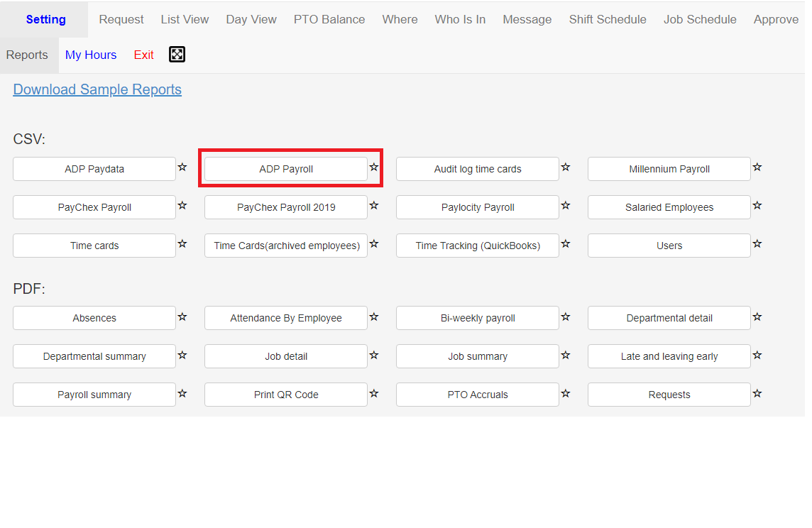Click star next to Job summary
Screen dimensions: 812x528
click(x=566, y=355)
